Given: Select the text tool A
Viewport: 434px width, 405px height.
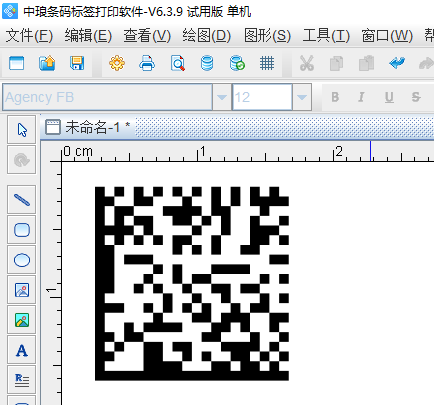Looking at the screenshot, I should (22, 350).
